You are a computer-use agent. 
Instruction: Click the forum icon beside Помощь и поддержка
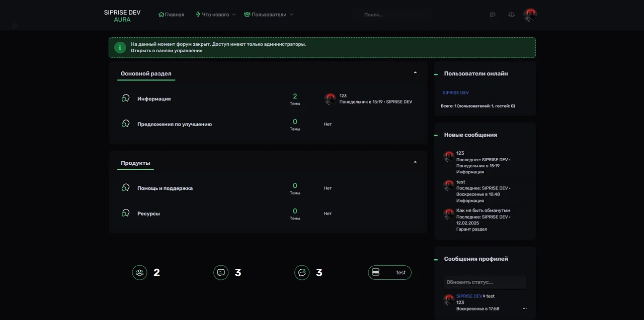tap(126, 188)
